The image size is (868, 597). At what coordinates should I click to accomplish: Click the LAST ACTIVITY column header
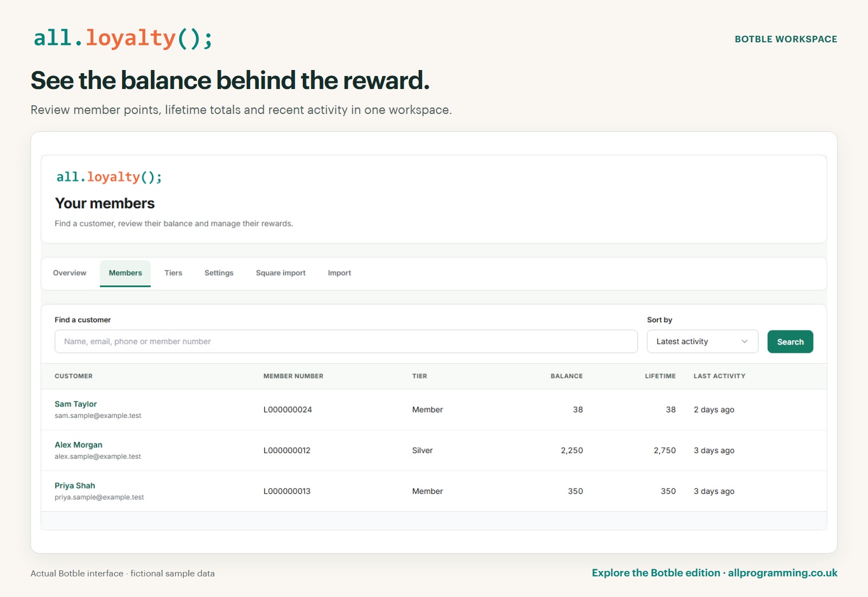pos(719,376)
